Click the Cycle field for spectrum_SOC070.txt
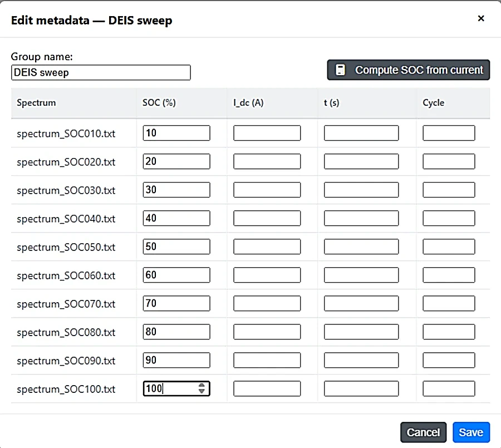This screenshot has width=501, height=448. 449,303
